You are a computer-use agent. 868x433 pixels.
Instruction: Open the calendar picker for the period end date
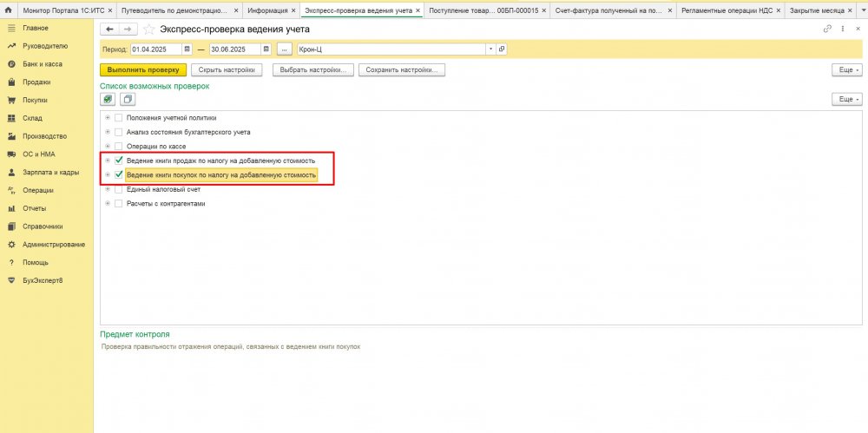click(268, 49)
